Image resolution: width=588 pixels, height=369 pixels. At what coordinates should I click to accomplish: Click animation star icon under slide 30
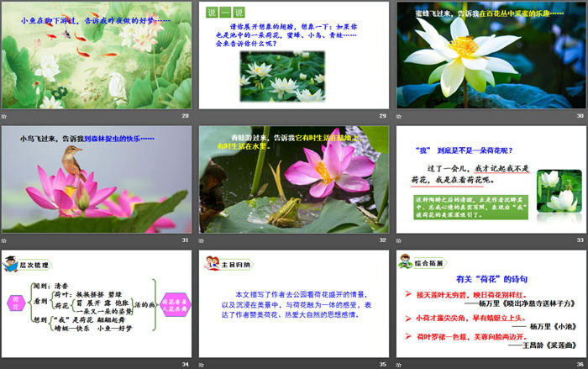pos(399,116)
